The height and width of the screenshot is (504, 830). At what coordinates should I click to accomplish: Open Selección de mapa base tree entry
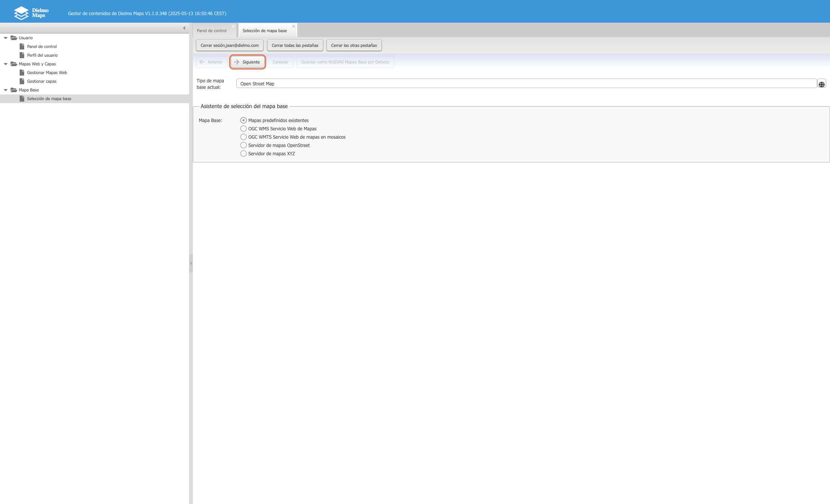(x=49, y=99)
